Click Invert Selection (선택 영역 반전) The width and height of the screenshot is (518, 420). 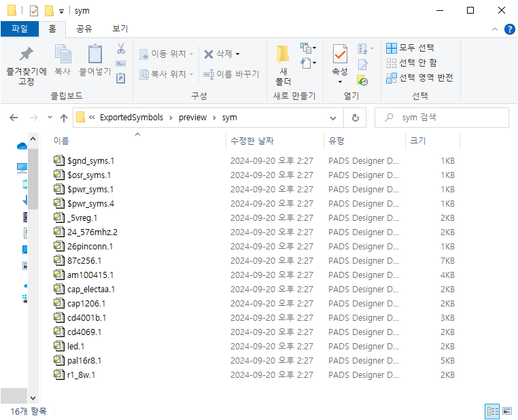(x=419, y=77)
